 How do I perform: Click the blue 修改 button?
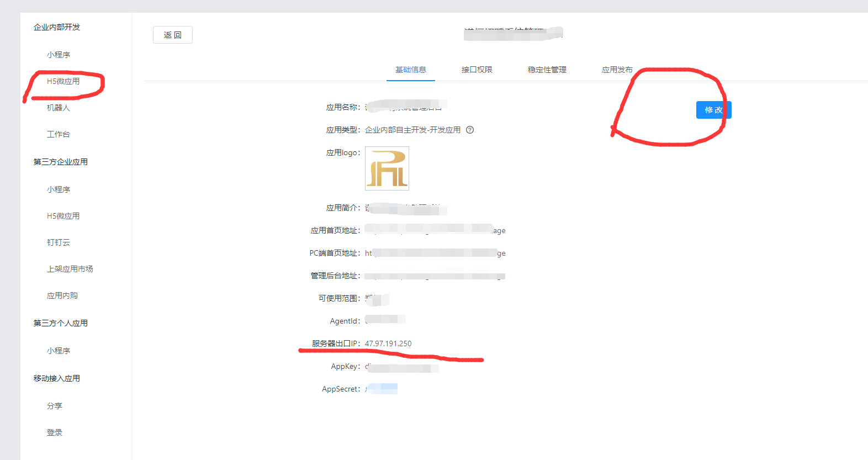pyautogui.click(x=713, y=110)
